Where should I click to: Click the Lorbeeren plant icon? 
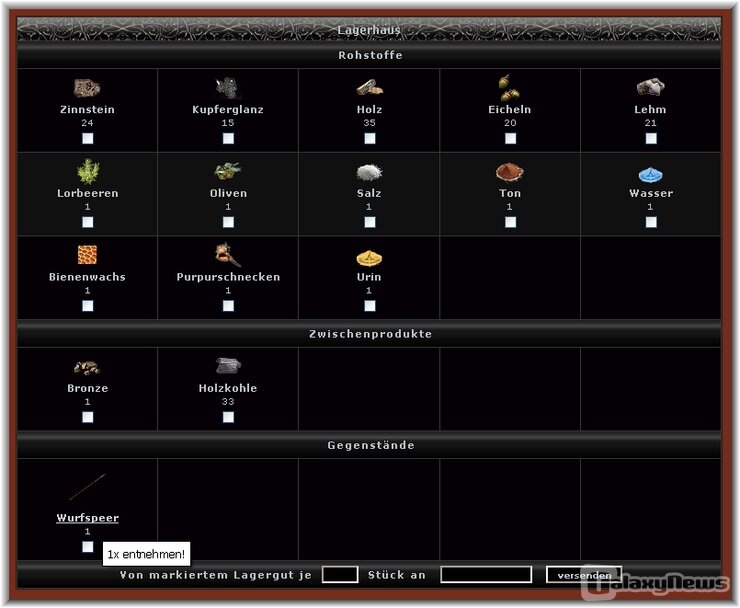88,171
